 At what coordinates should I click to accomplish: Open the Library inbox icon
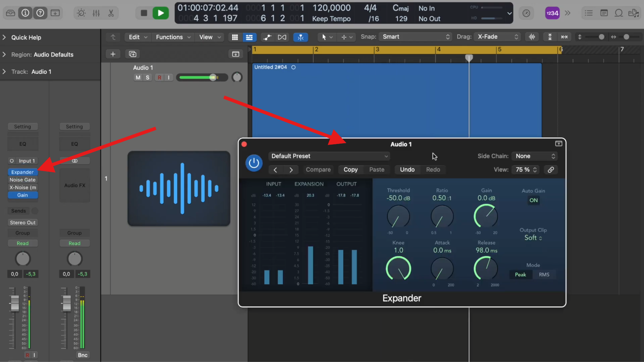10,13
